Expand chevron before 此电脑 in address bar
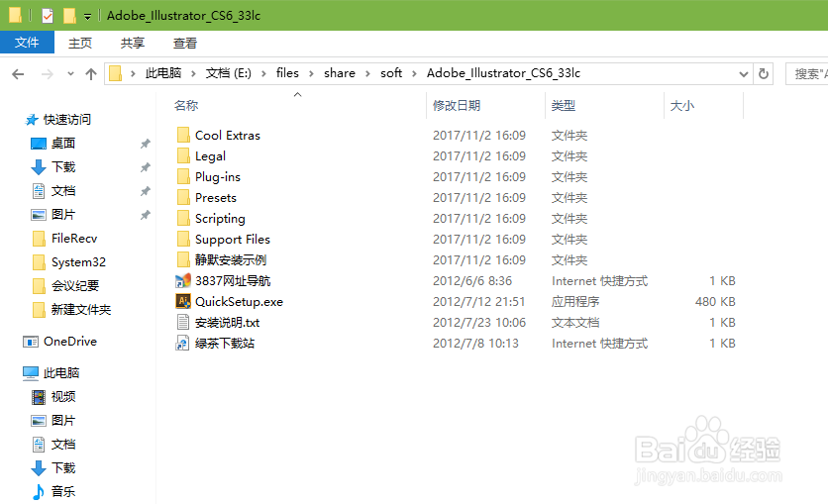 pos(133,74)
